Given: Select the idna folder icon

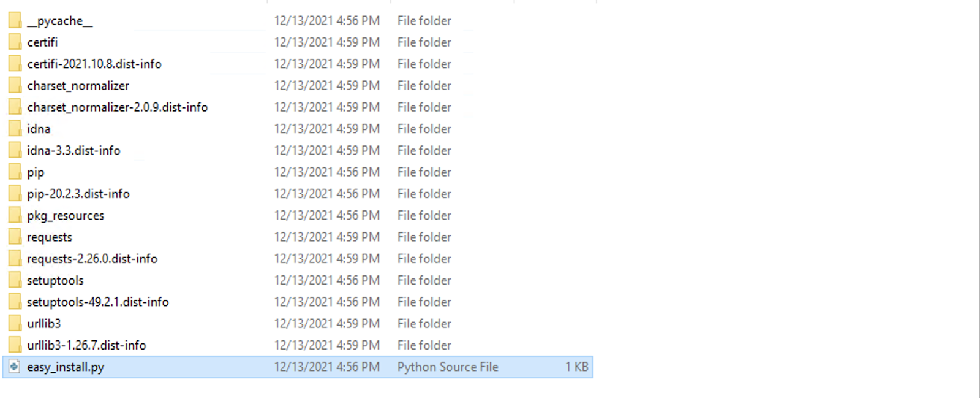Looking at the screenshot, I should tap(15, 129).
